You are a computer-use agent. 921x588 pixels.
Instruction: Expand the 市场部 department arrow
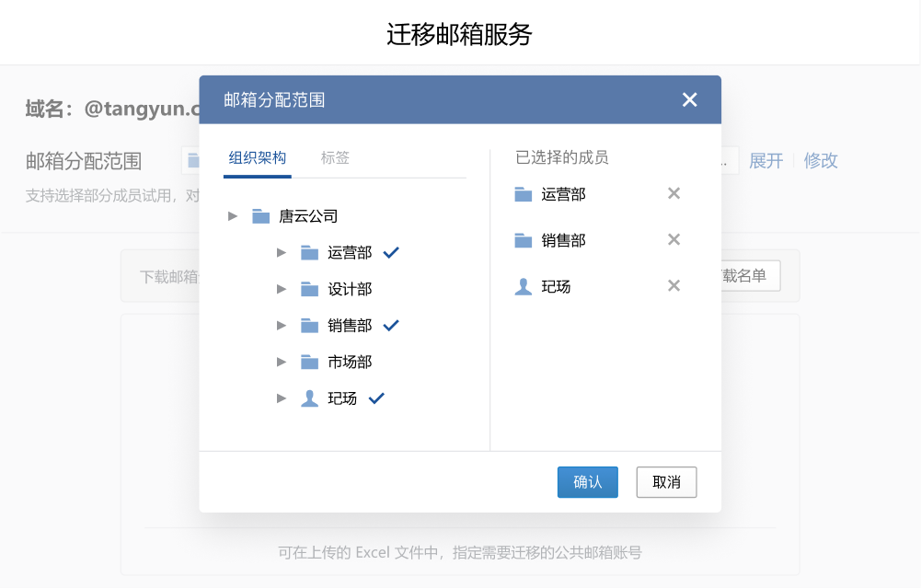click(x=282, y=363)
